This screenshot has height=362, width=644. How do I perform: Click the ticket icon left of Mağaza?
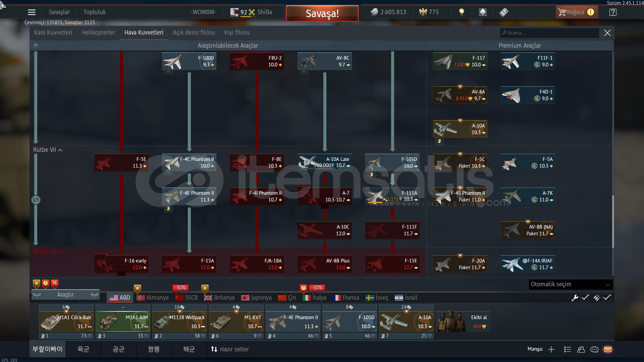click(504, 12)
